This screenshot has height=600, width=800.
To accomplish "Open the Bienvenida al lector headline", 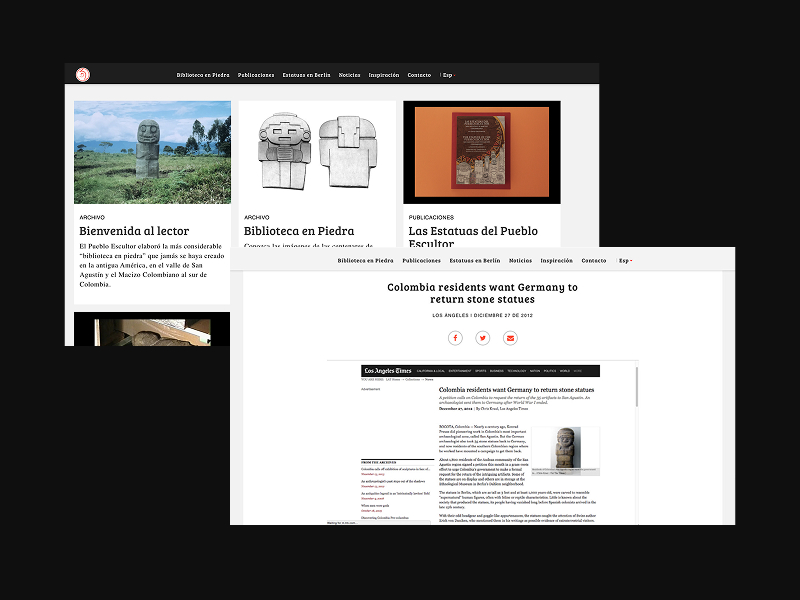I will coord(134,231).
